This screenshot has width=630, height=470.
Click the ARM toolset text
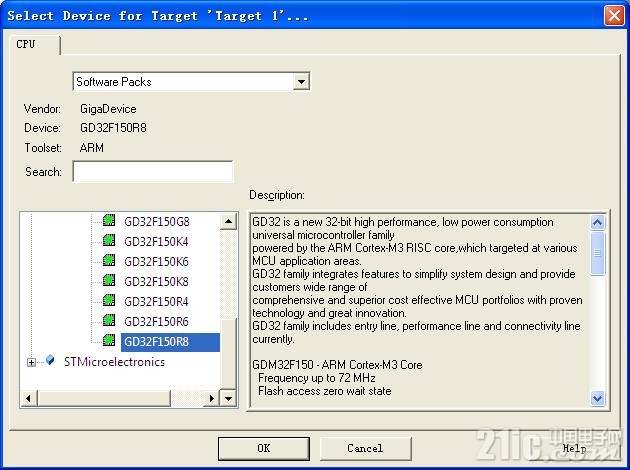click(x=92, y=148)
